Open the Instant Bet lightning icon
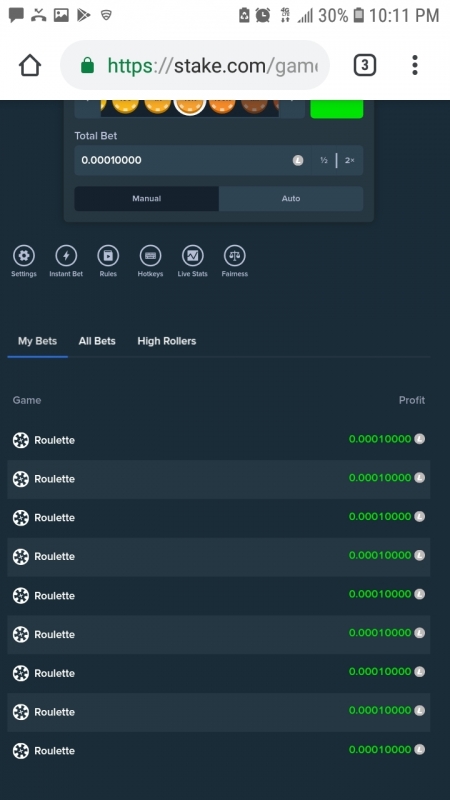Image resolution: width=450 pixels, height=800 pixels. [66, 256]
